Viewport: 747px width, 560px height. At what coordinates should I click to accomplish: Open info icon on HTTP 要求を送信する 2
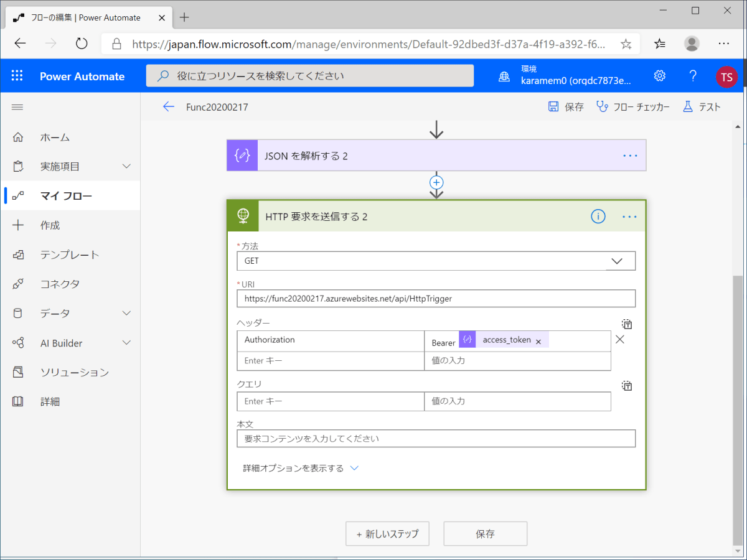click(598, 217)
